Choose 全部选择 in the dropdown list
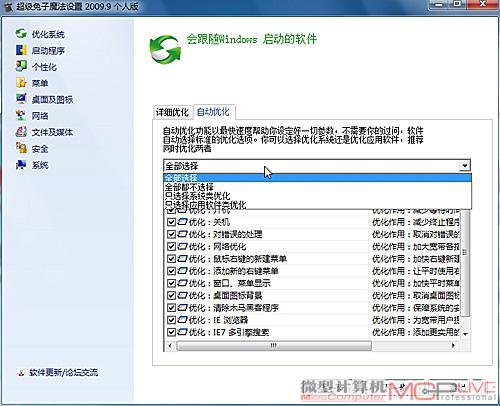The image size is (500, 406). coord(317,178)
